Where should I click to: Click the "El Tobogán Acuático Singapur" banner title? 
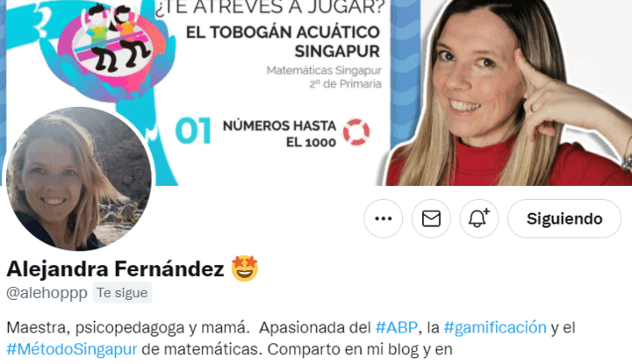coord(283,42)
